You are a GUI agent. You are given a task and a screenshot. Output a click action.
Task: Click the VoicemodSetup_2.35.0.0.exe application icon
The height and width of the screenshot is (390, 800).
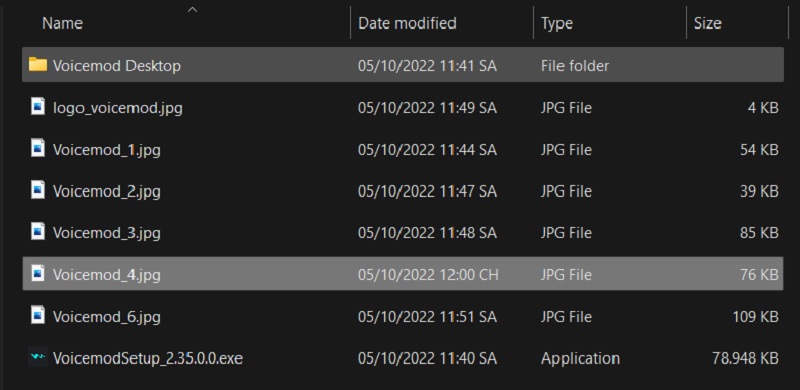(38, 357)
